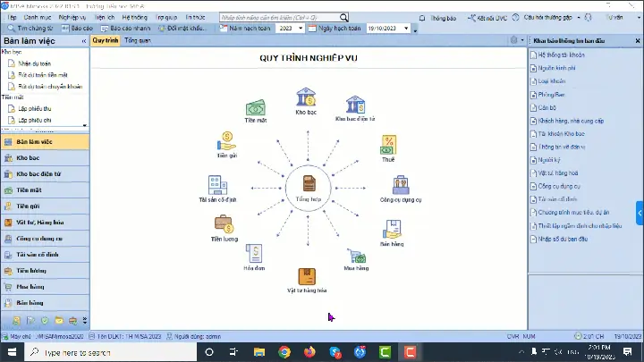Open the Vật tư hàng hóa diagram icon
This screenshot has width=644, height=362.
point(307,276)
